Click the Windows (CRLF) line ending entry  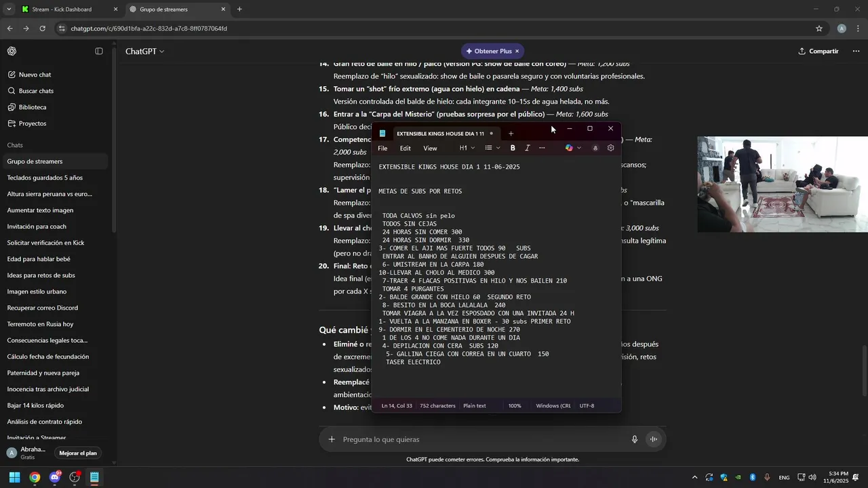[x=553, y=405]
